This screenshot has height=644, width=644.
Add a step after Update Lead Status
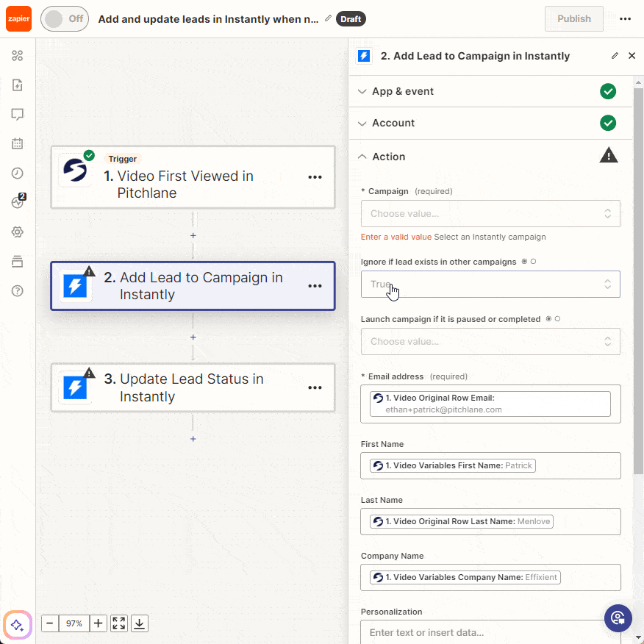pos(193,439)
